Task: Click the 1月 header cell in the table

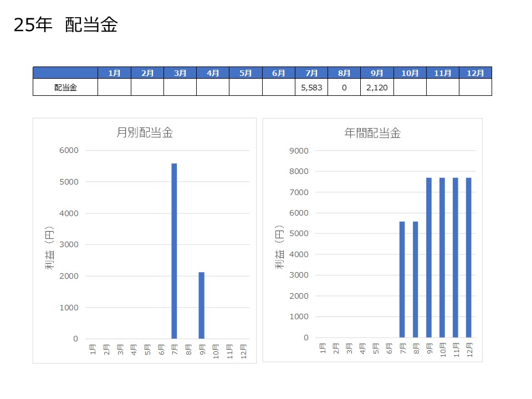Action: click(114, 73)
